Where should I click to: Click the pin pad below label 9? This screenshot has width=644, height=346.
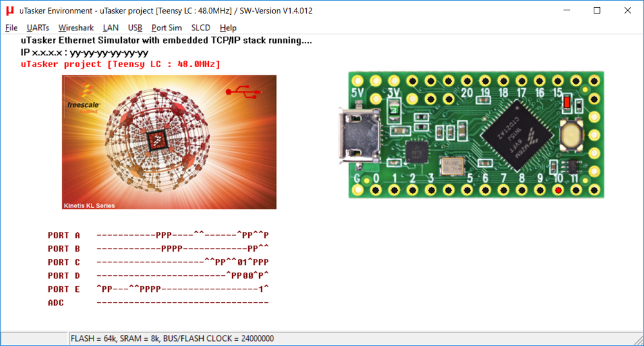(540, 190)
